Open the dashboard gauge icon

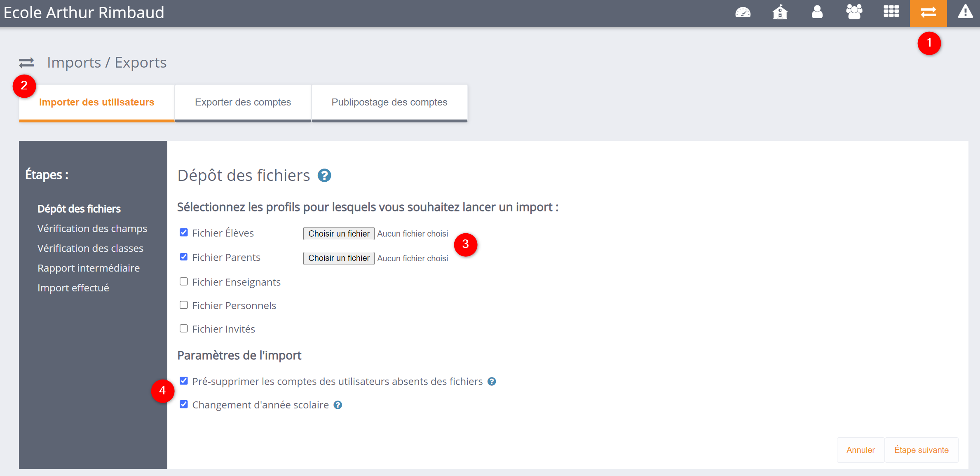point(743,13)
